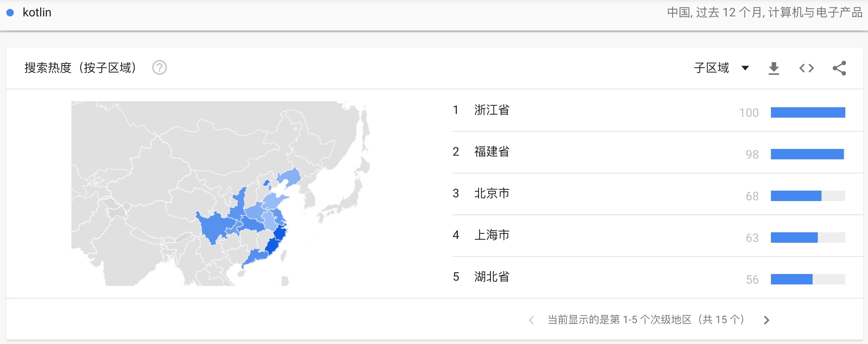Go to previous page of regions
This screenshot has width=868, height=344.
[x=531, y=320]
